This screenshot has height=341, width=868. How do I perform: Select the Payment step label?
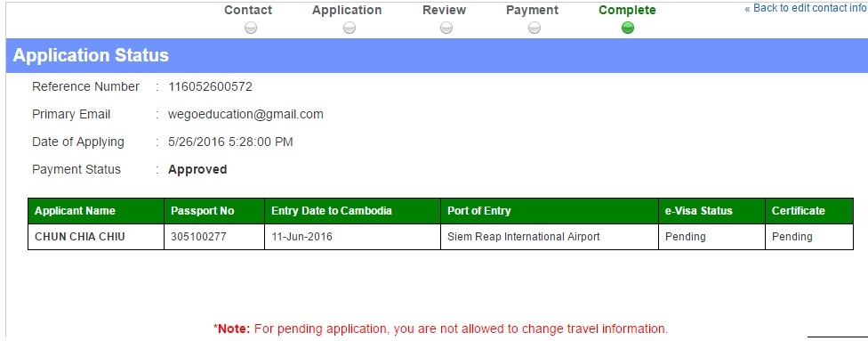pyautogui.click(x=532, y=10)
